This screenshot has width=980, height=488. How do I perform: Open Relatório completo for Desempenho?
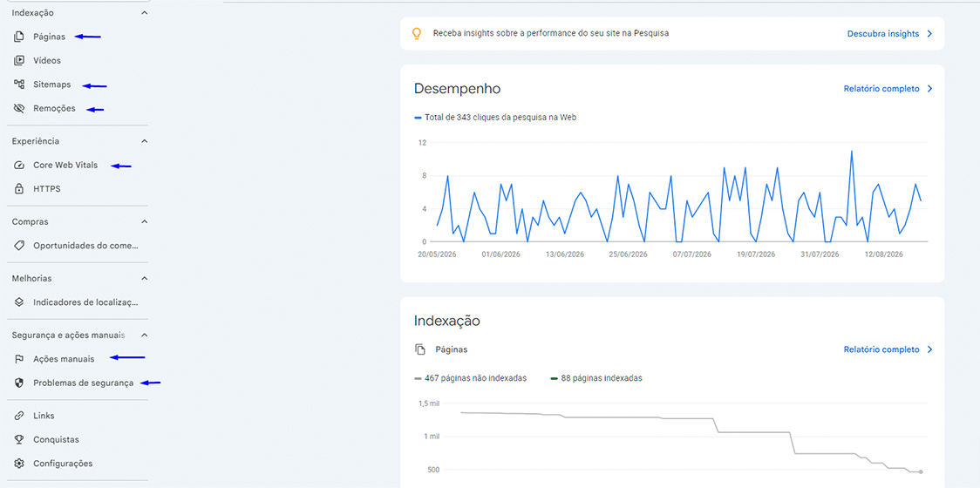(x=881, y=89)
